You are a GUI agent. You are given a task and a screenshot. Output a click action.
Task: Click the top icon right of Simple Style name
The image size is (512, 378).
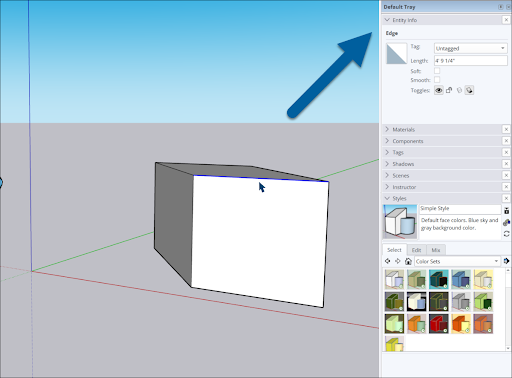[x=506, y=210]
